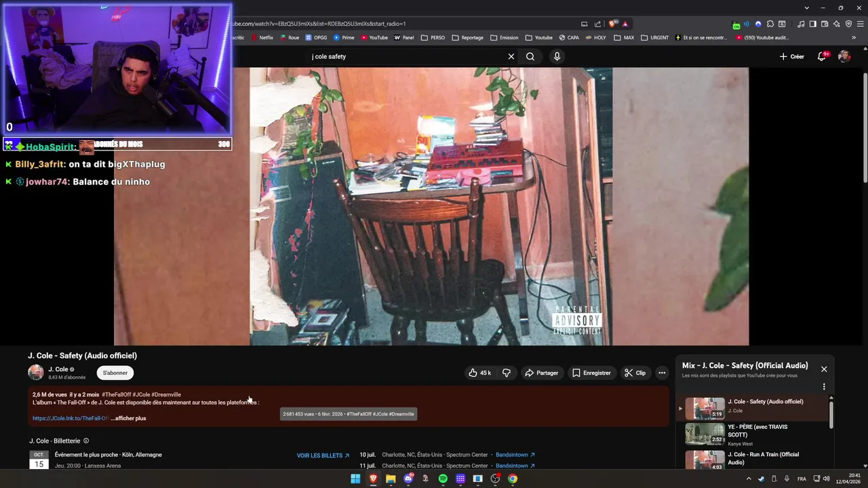The width and height of the screenshot is (868, 488).
Task: Click the #TheFallOff hashtag
Action: [x=117, y=394]
